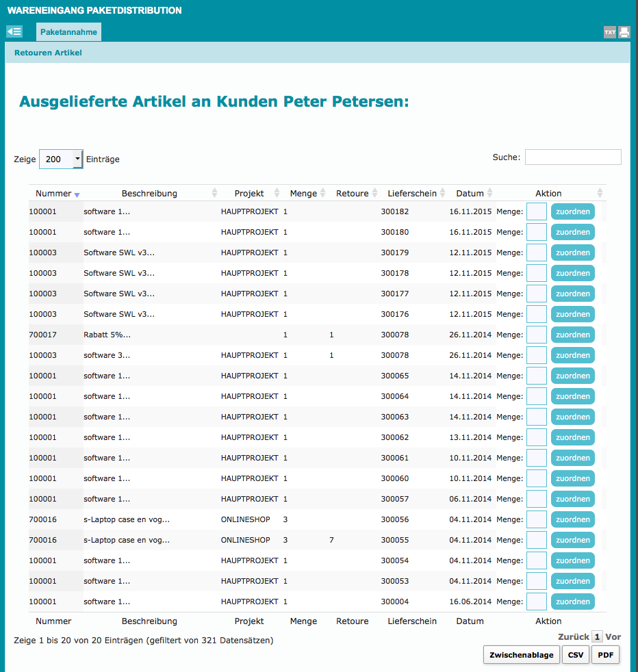
Task: Open the entries count dropdown showing 200
Action: pyautogui.click(x=61, y=159)
